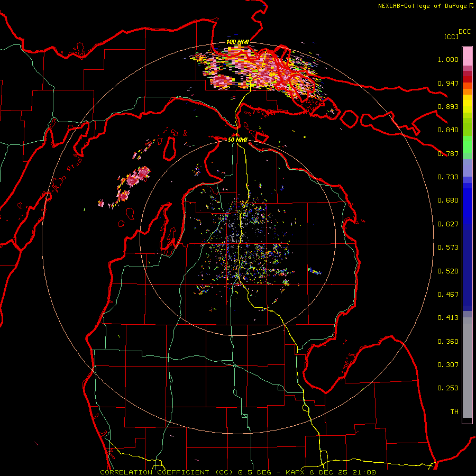Select the 1.000 legend value
This screenshot has height=476, width=476.
click(x=448, y=59)
